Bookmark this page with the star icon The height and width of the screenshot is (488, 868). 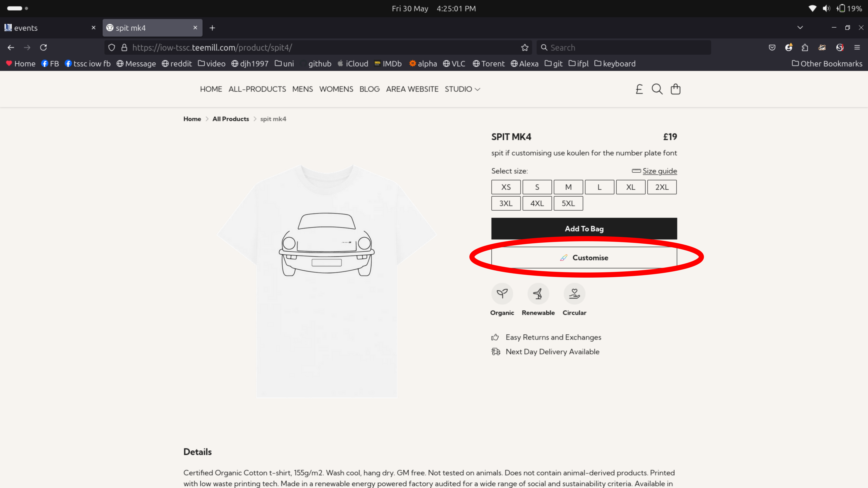tap(525, 47)
